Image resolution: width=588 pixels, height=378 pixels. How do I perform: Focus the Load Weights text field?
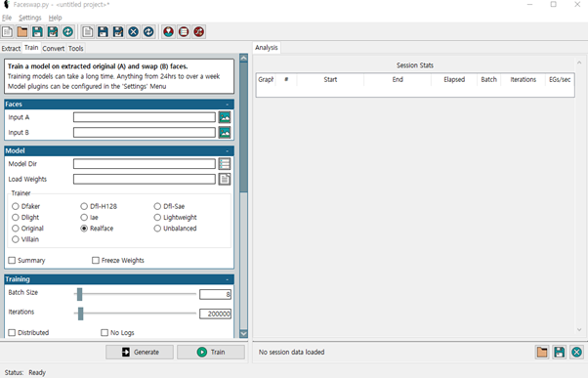coord(145,180)
